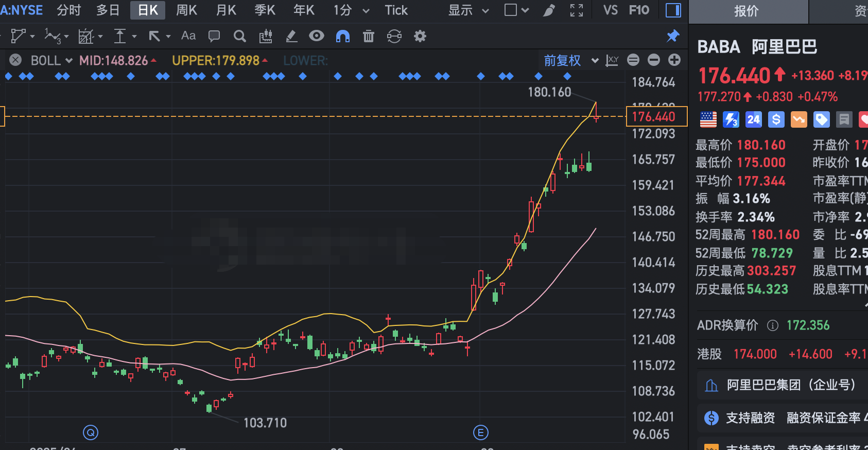Click the gray bookmark note icon
The image size is (868, 450).
[x=844, y=119]
